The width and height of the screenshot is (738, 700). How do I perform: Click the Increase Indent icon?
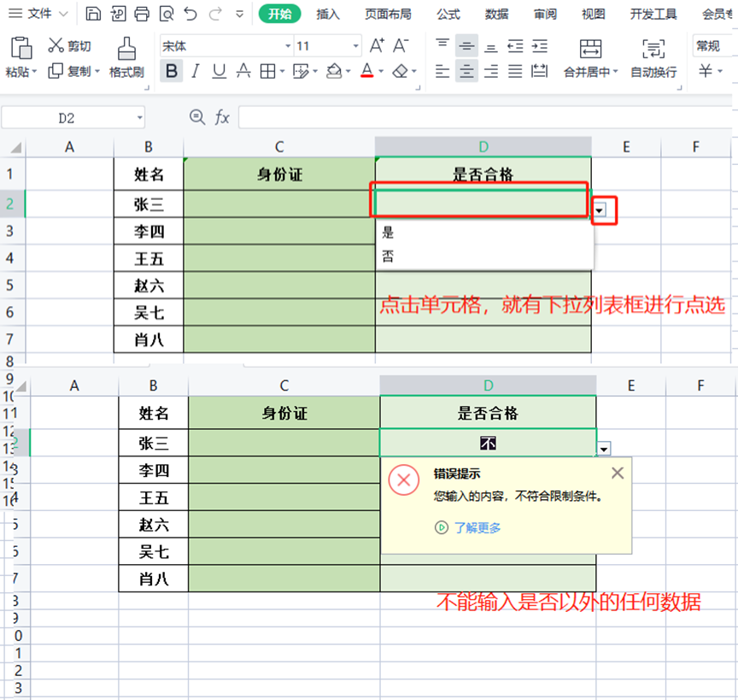coord(539,45)
